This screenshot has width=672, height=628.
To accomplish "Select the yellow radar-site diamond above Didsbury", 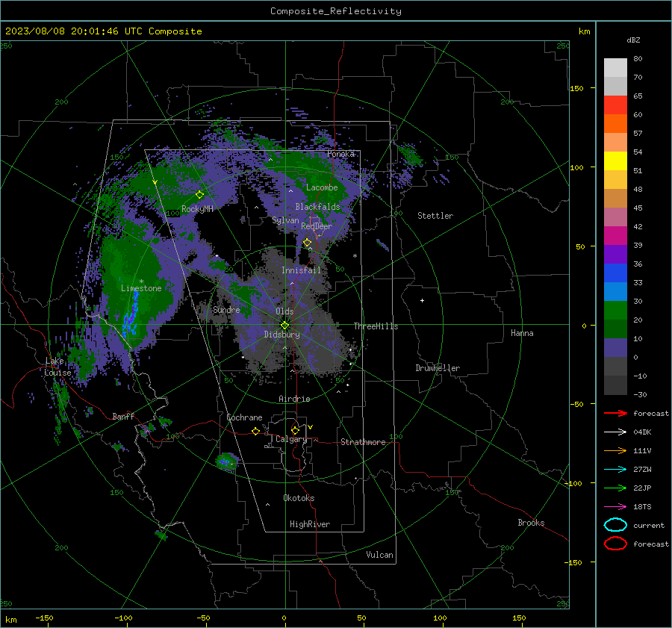I will tap(284, 325).
